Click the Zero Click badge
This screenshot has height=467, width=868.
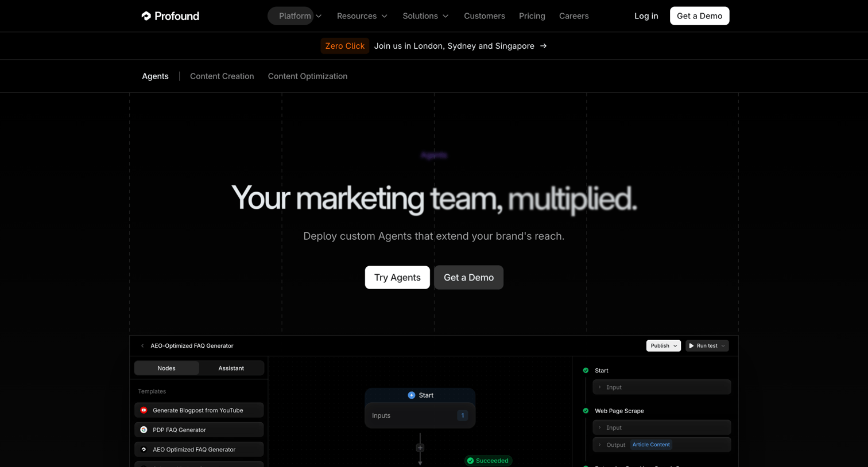344,46
